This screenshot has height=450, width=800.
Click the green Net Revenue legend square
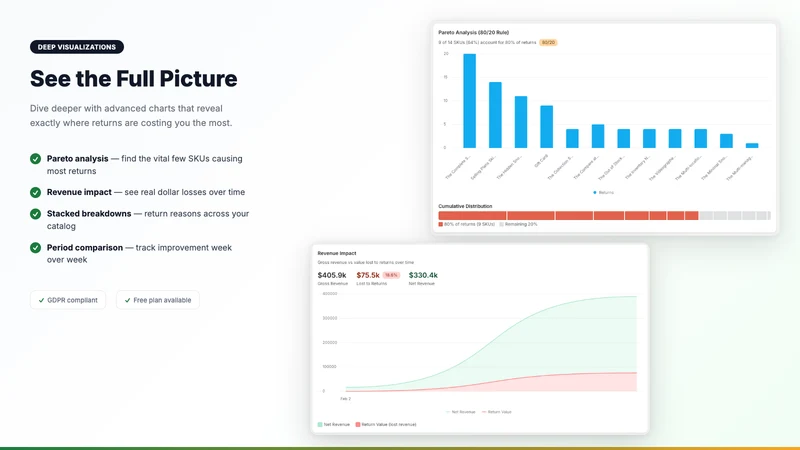(x=320, y=424)
